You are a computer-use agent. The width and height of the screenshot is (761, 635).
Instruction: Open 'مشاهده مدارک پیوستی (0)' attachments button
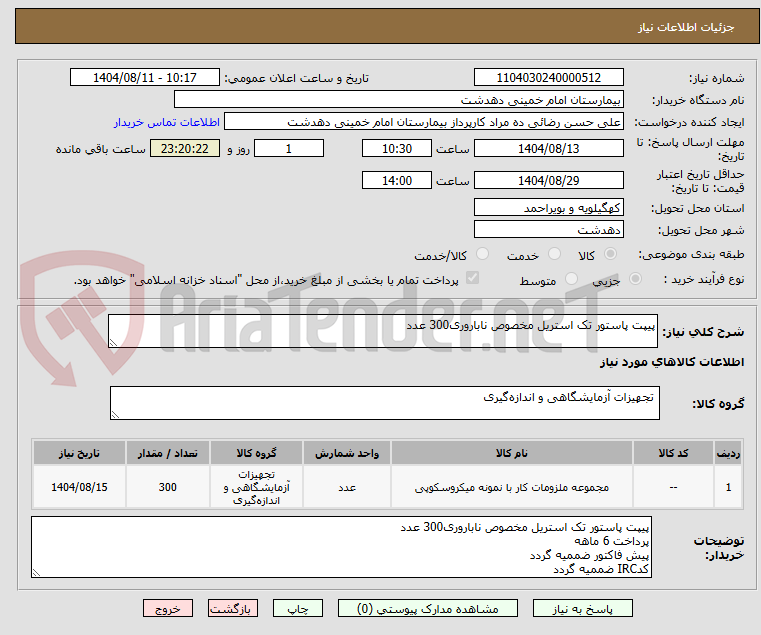pos(428,608)
